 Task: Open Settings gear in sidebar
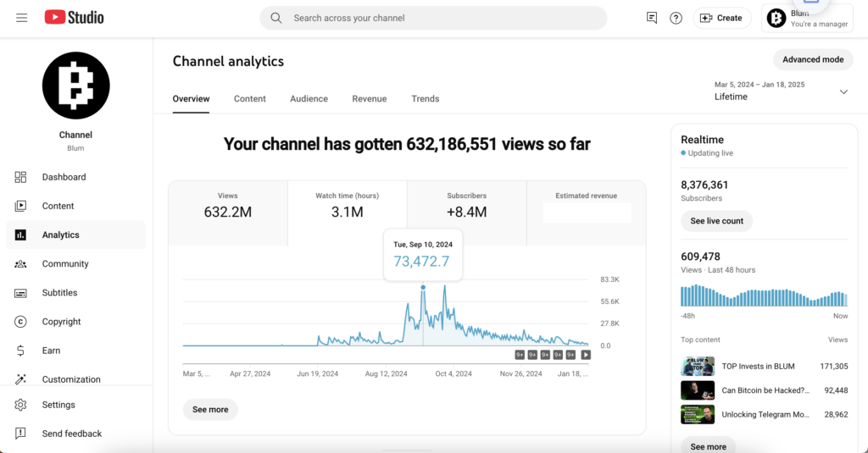[58, 405]
